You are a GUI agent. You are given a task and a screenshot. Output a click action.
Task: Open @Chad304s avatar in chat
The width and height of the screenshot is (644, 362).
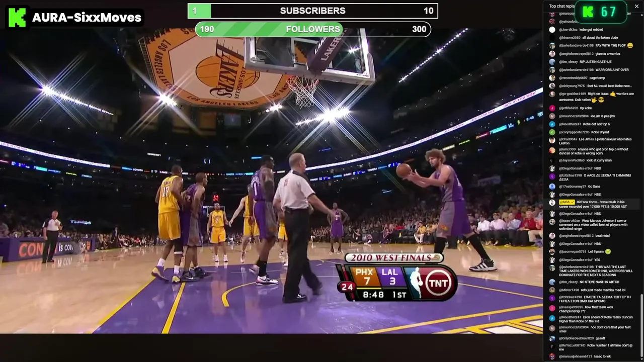click(552, 140)
